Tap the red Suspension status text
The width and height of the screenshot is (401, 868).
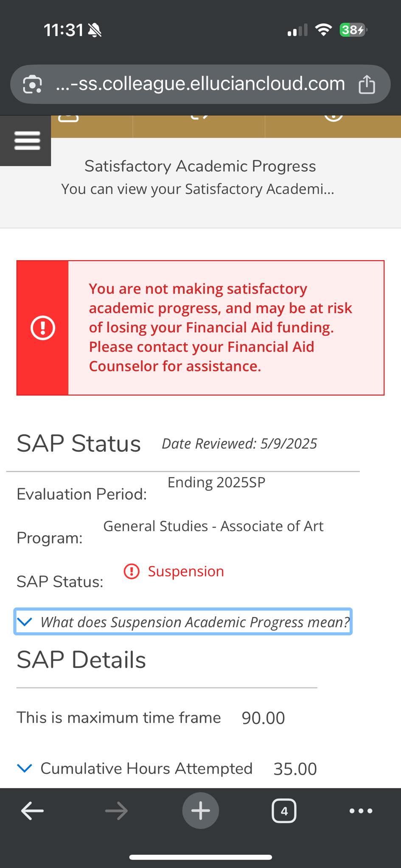[x=186, y=571]
